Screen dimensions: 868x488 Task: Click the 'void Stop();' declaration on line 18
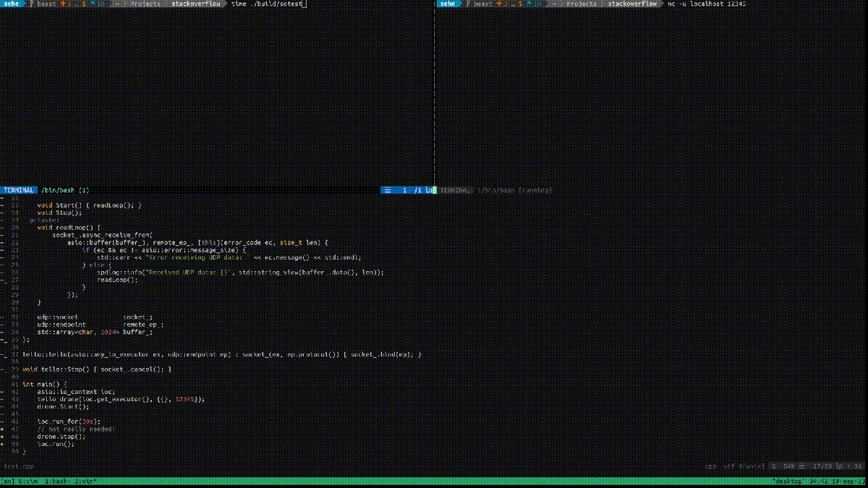click(x=60, y=213)
